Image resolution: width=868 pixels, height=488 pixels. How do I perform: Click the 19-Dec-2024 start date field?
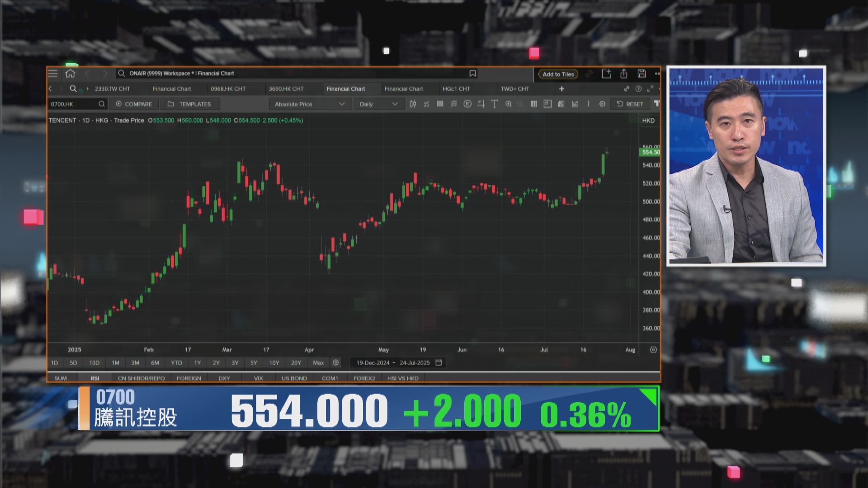tap(373, 363)
